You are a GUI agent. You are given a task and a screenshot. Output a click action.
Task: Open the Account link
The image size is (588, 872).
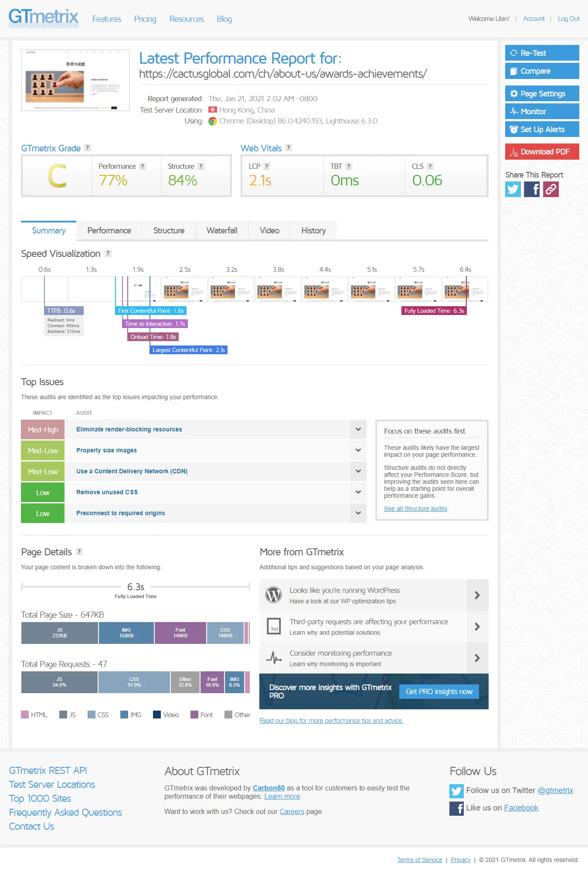534,19
